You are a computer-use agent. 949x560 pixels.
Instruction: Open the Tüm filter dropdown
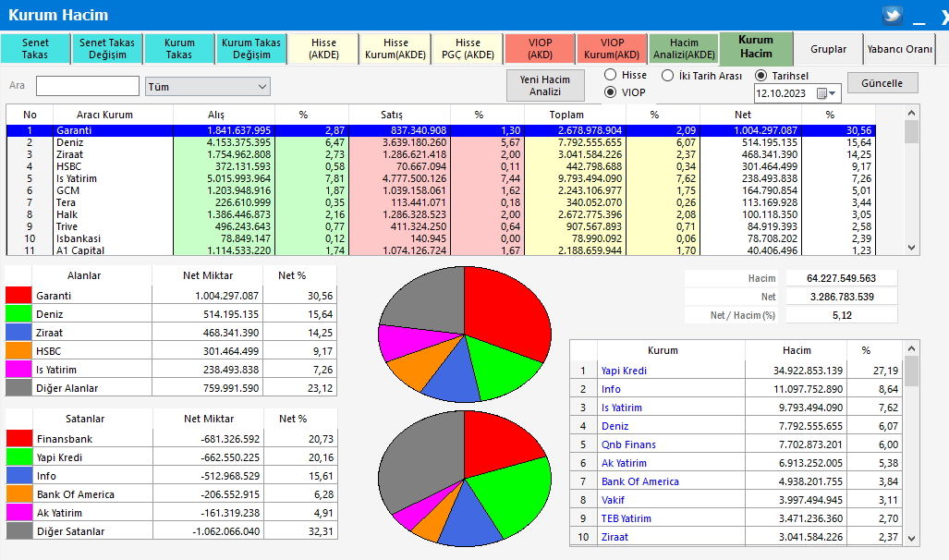point(208,87)
